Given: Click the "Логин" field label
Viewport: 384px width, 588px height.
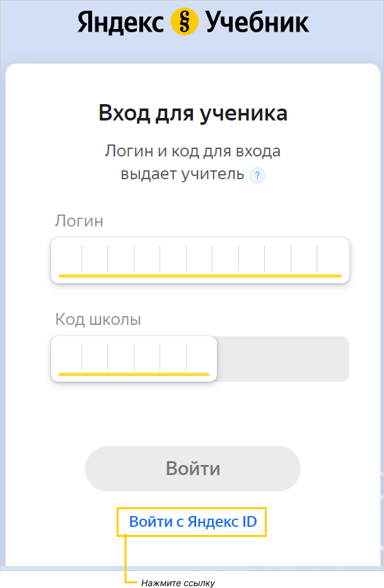Looking at the screenshot, I should point(79,221).
